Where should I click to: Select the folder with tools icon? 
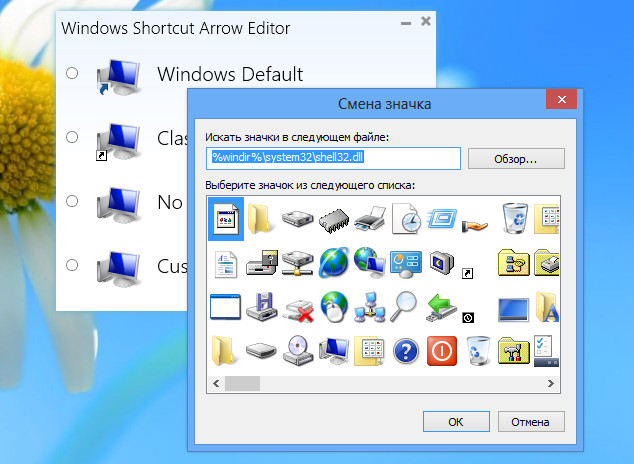[x=514, y=351]
